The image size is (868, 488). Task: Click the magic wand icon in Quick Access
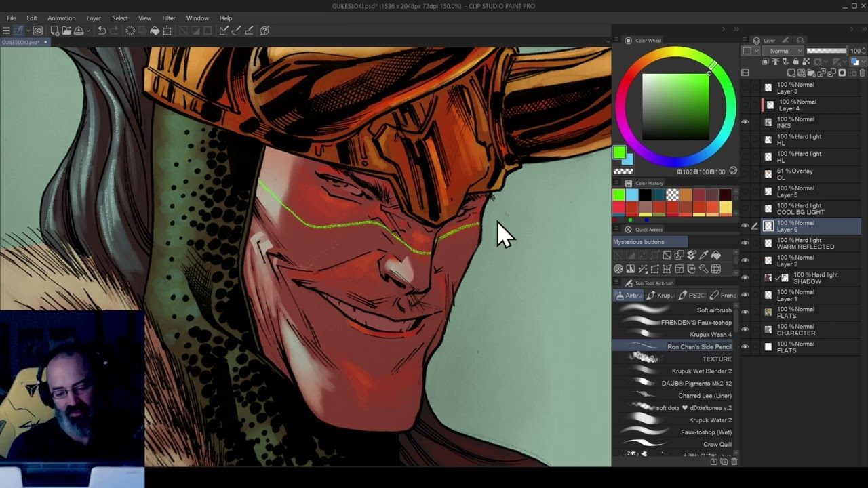pyautogui.click(x=644, y=268)
